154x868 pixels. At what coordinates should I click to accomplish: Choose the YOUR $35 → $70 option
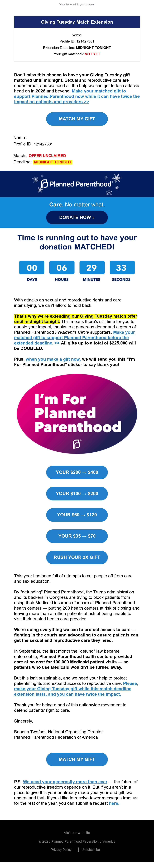point(77,536)
